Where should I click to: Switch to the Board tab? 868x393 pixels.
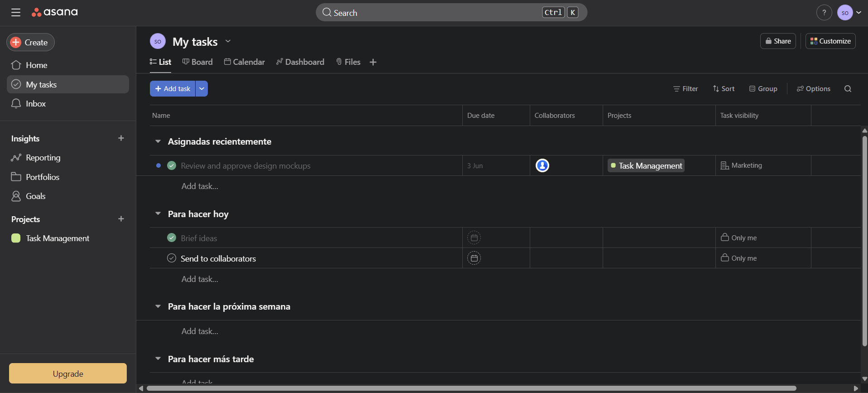point(197,62)
